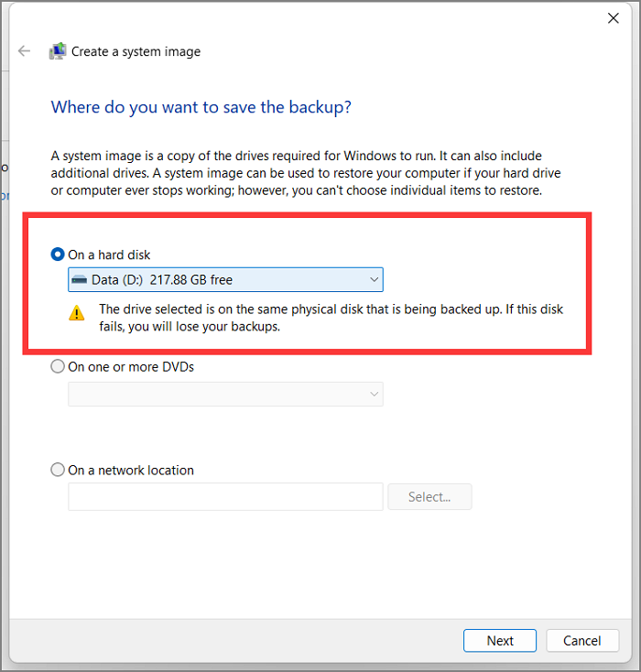The width and height of the screenshot is (641, 672).
Task: Open the DVD drive dropdown list
Action: click(x=224, y=394)
